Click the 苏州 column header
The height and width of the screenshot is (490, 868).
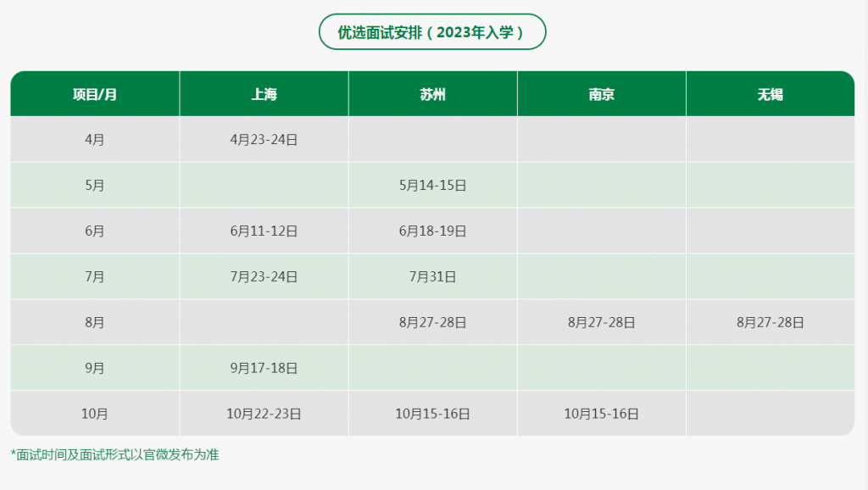click(432, 94)
